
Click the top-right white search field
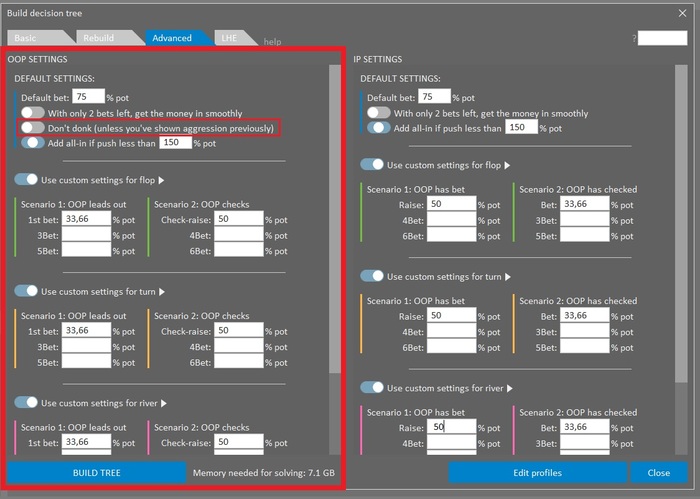coord(662,38)
